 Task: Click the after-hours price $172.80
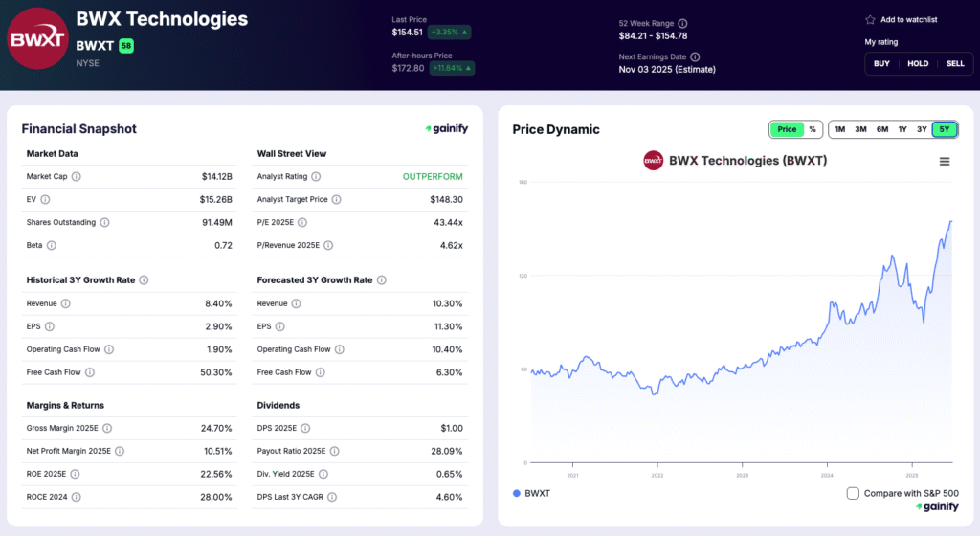(408, 68)
